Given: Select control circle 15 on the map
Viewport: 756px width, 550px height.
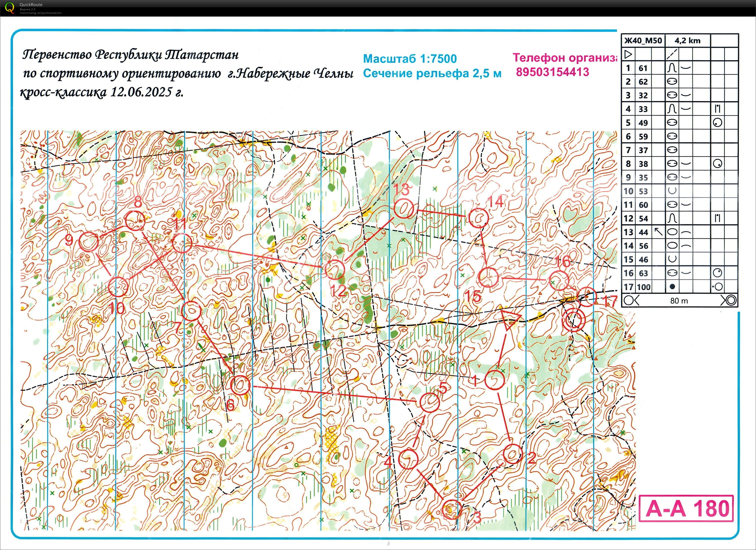Looking at the screenshot, I should (x=488, y=277).
